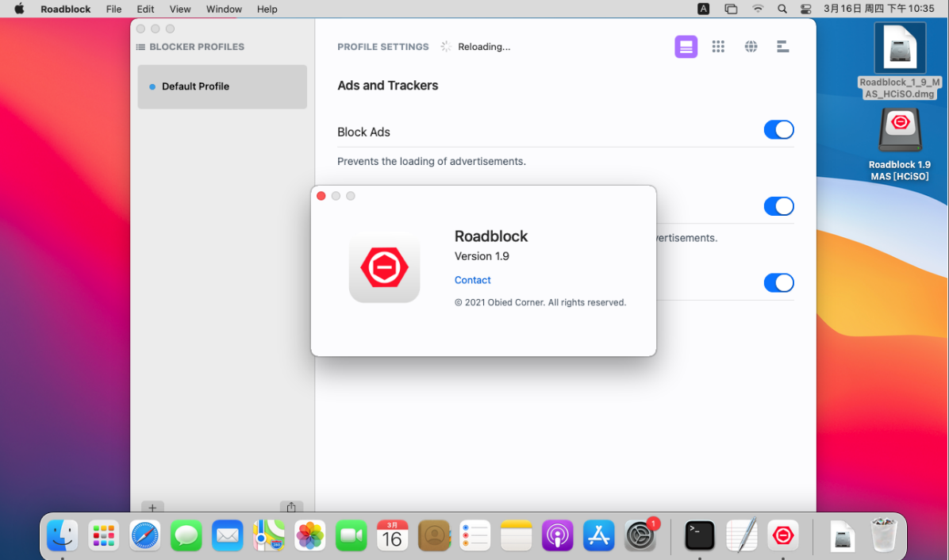This screenshot has width=949, height=560.
Task: Click the screen mirroring menu bar icon
Action: pos(731,9)
